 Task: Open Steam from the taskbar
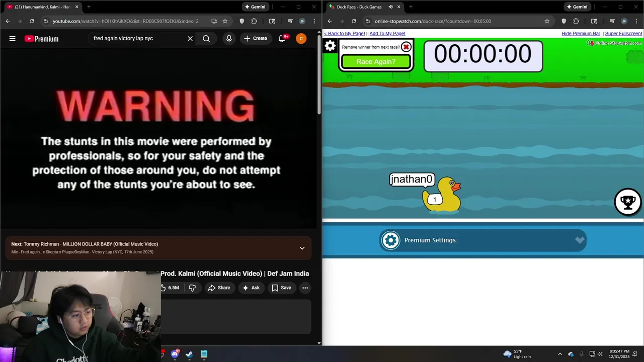pos(189,354)
